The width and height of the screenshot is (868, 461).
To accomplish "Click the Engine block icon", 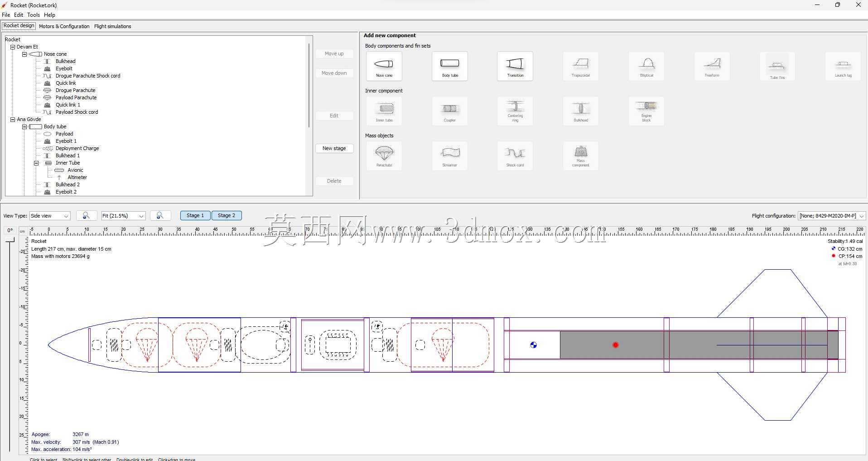I will pyautogui.click(x=646, y=111).
